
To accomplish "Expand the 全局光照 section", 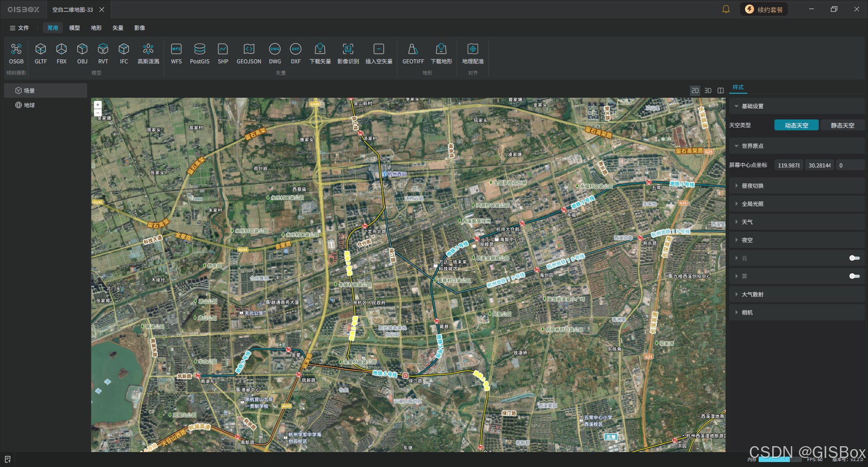I will 797,204.
